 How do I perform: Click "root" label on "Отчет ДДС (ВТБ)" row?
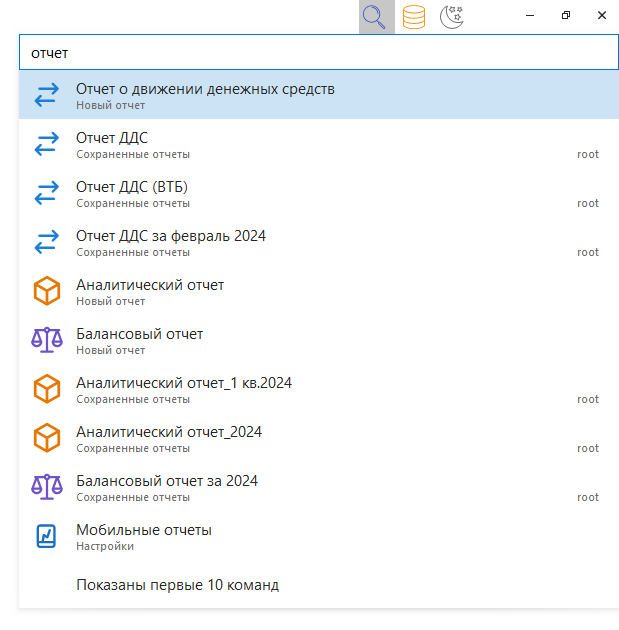[588, 203]
